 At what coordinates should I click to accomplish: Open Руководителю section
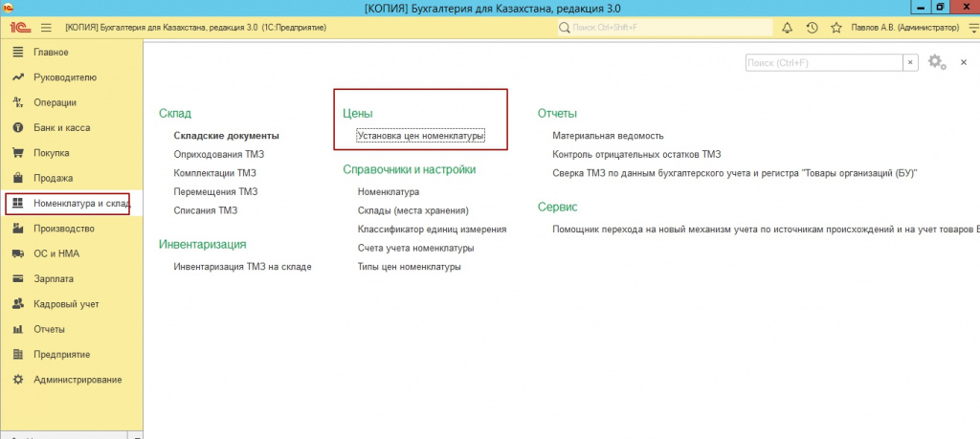point(65,77)
